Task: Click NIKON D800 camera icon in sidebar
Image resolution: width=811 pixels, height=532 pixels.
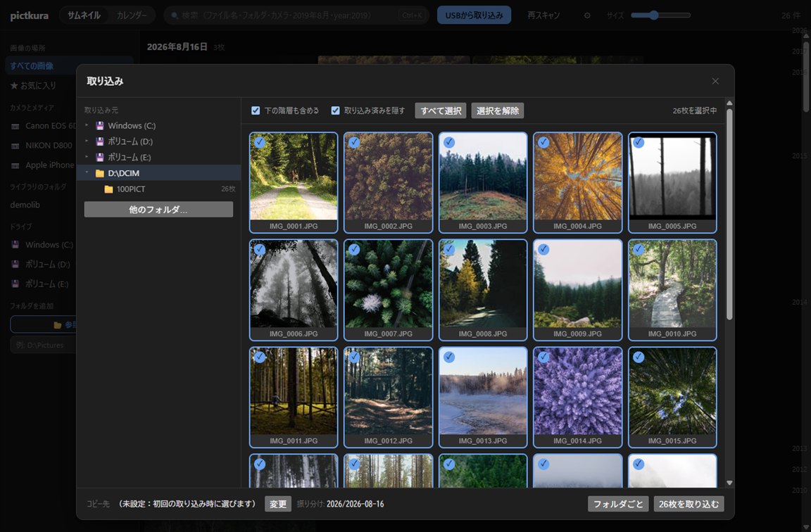Action: (15, 146)
